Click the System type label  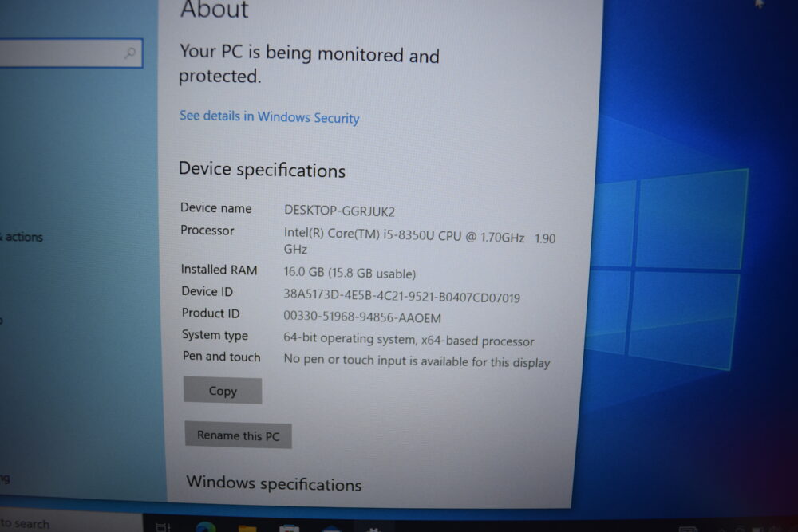(x=215, y=335)
